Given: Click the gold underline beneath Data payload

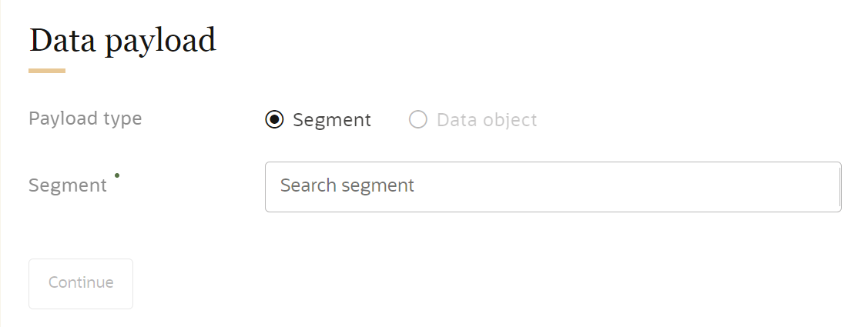Looking at the screenshot, I should tap(47, 71).
